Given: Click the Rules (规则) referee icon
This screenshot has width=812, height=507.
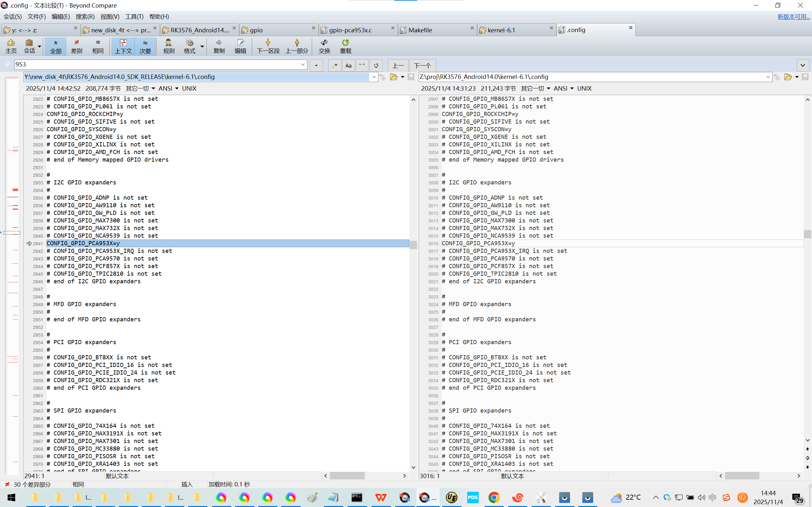Looking at the screenshot, I should (x=168, y=46).
